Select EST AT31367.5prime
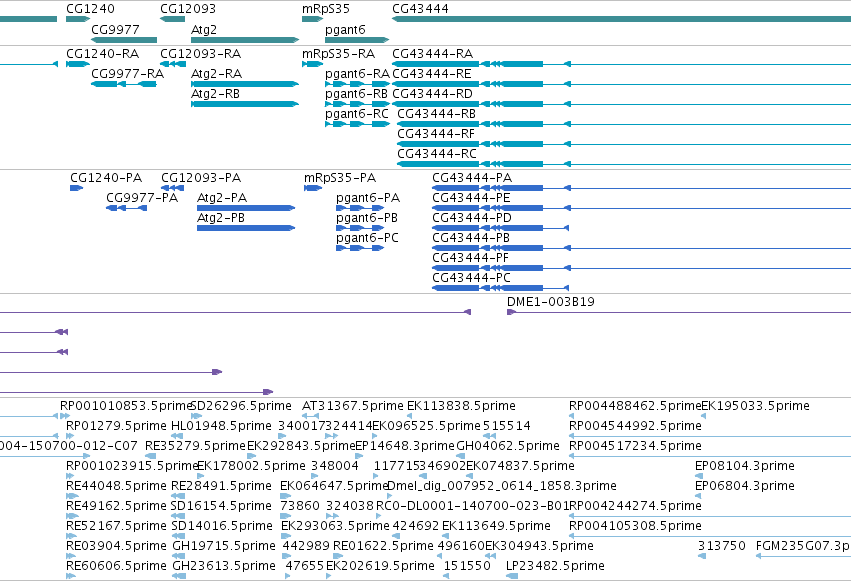The image size is (851, 581). coord(352,406)
